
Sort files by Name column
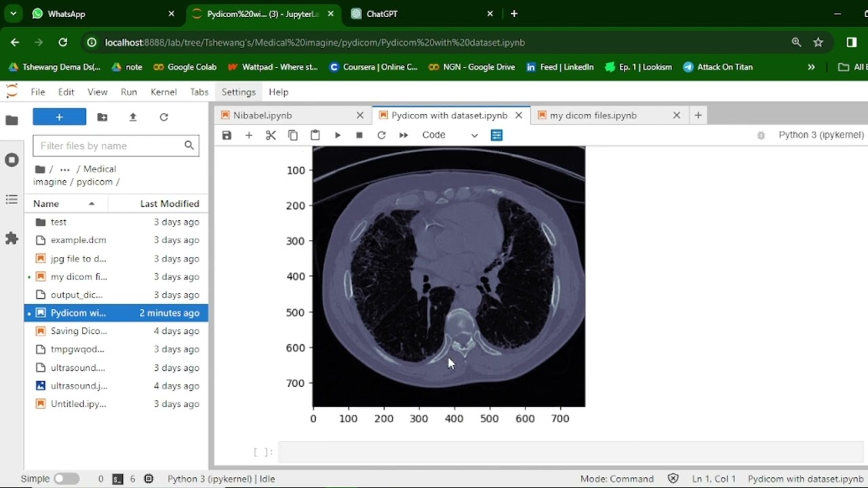66,203
